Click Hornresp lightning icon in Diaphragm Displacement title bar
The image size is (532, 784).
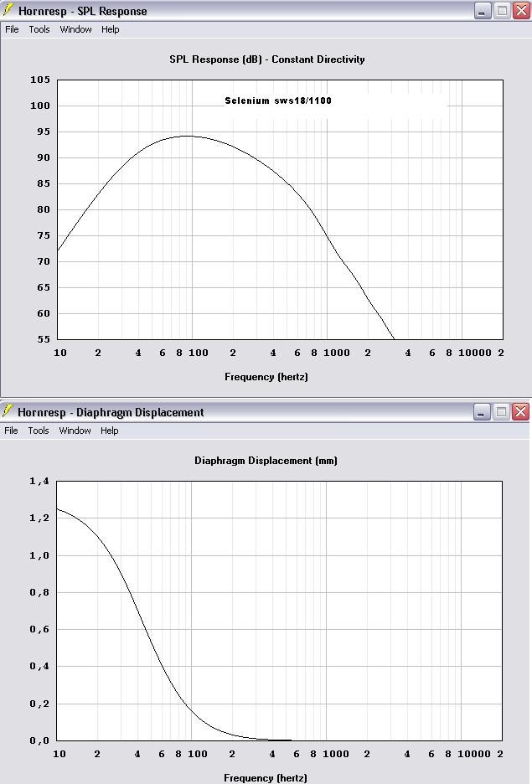(x=8, y=411)
